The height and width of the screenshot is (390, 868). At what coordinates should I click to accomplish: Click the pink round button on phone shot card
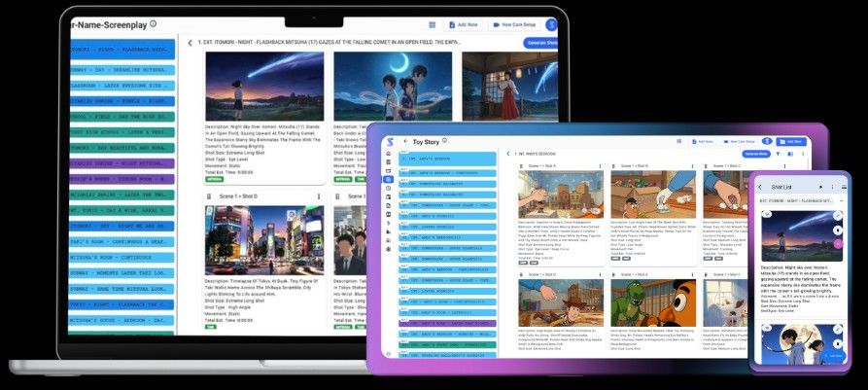(838, 243)
